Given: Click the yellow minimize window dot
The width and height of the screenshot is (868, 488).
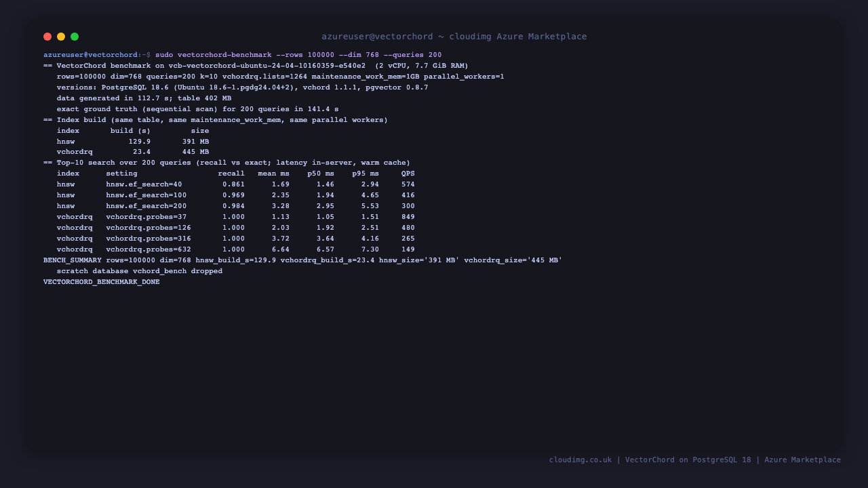Looking at the screenshot, I should [x=61, y=37].
